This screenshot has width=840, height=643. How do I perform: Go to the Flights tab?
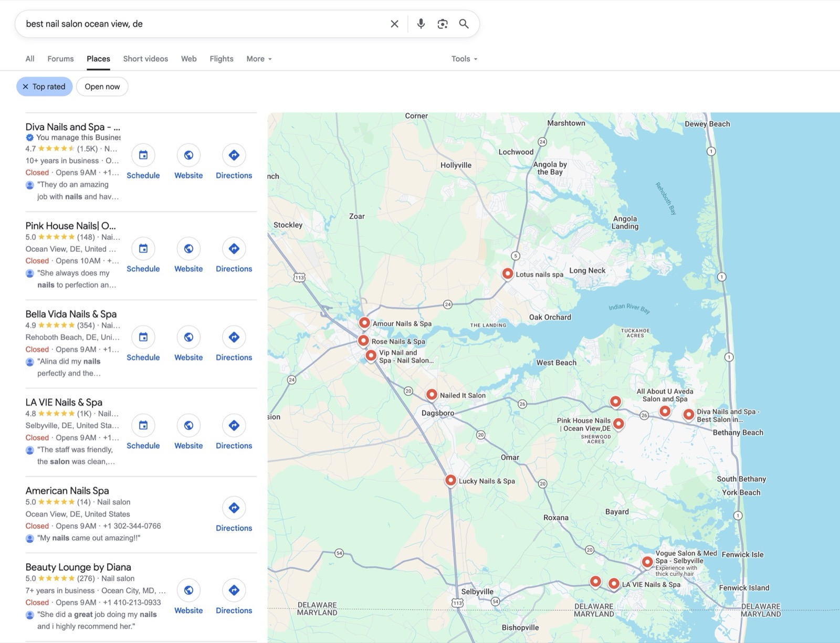pos(222,59)
